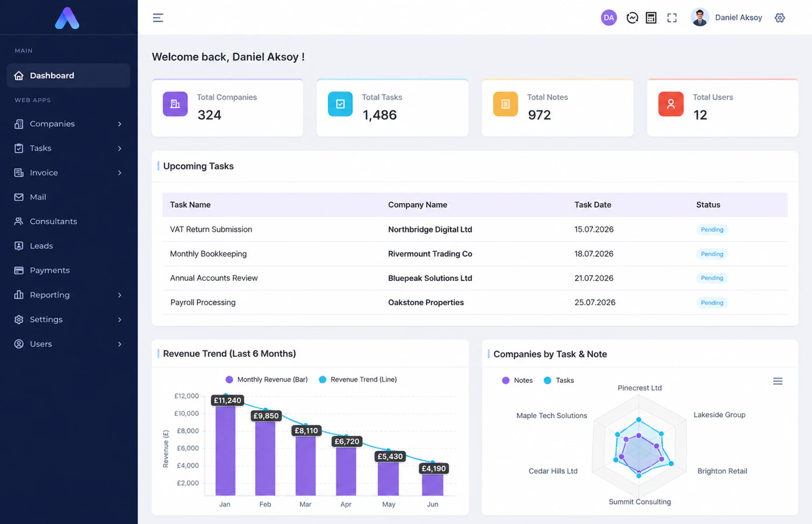Viewport: 812px width, 524px height.
Task: Click the Total Tasks checkmark icon
Action: [341, 104]
